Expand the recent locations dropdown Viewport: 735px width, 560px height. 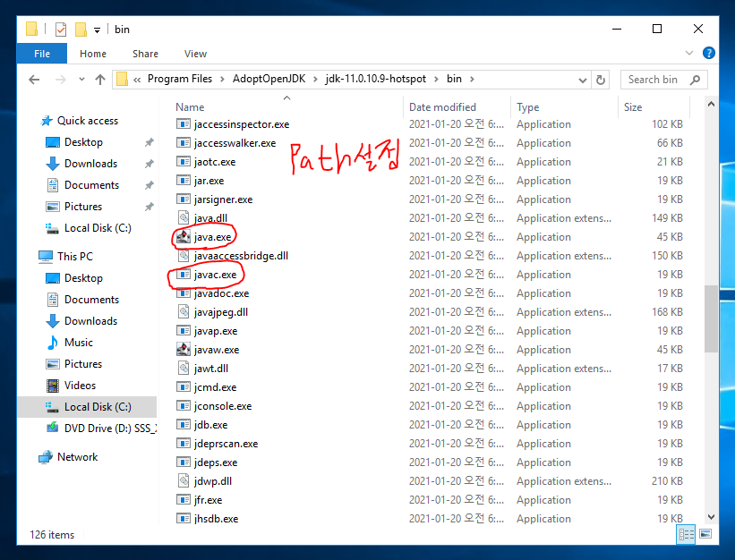81,79
